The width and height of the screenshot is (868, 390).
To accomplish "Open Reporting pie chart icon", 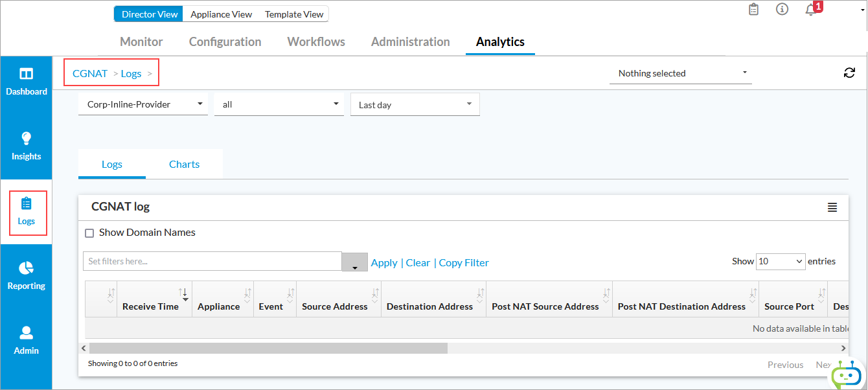I will pyautogui.click(x=26, y=268).
